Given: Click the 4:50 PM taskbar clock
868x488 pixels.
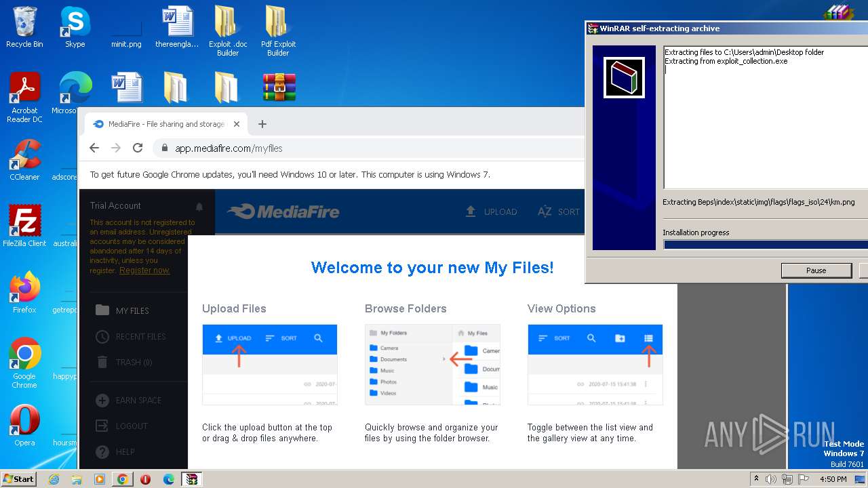Looking at the screenshot, I should [x=833, y=479].
